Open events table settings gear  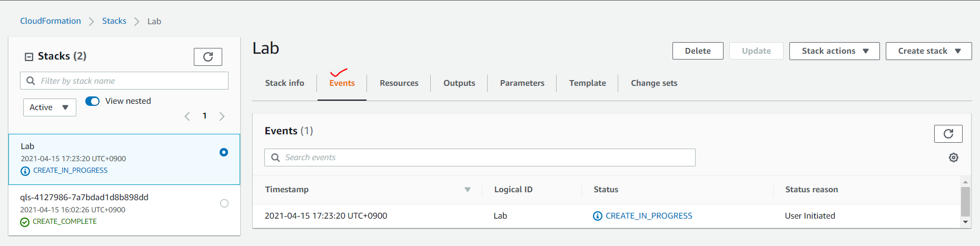pyautogui.click(x=954, y=158)
